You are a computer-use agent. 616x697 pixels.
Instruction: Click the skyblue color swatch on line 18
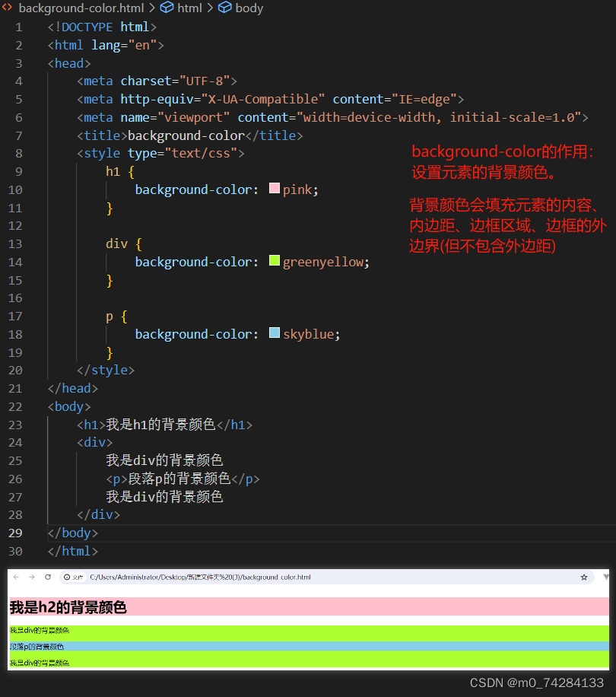[x=274, y=333]
